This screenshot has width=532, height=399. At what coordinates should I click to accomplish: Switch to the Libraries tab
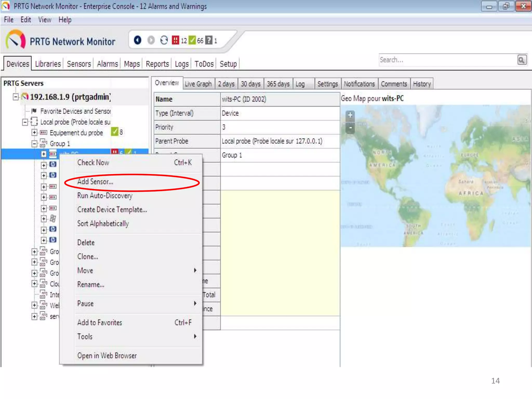click(x=48, y=64)
